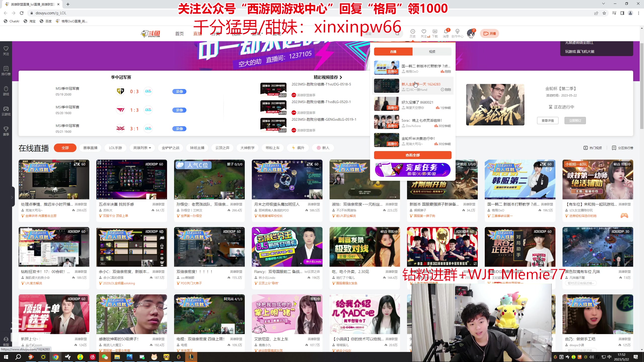Select the 金铲铲之战 filter tab

coord(171,148)
